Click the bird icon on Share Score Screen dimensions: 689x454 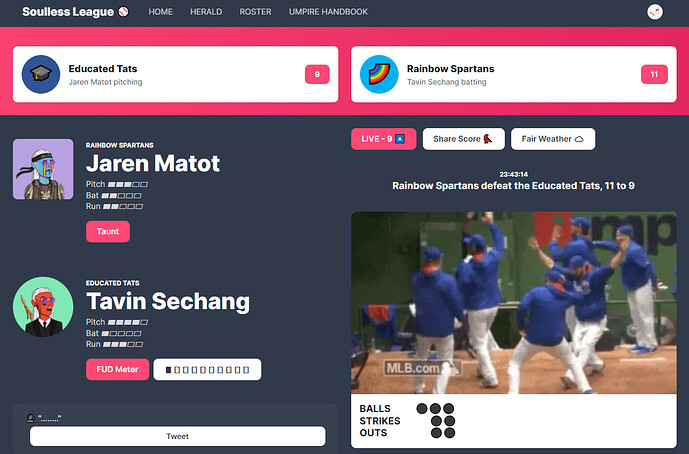tap(488, 139)
